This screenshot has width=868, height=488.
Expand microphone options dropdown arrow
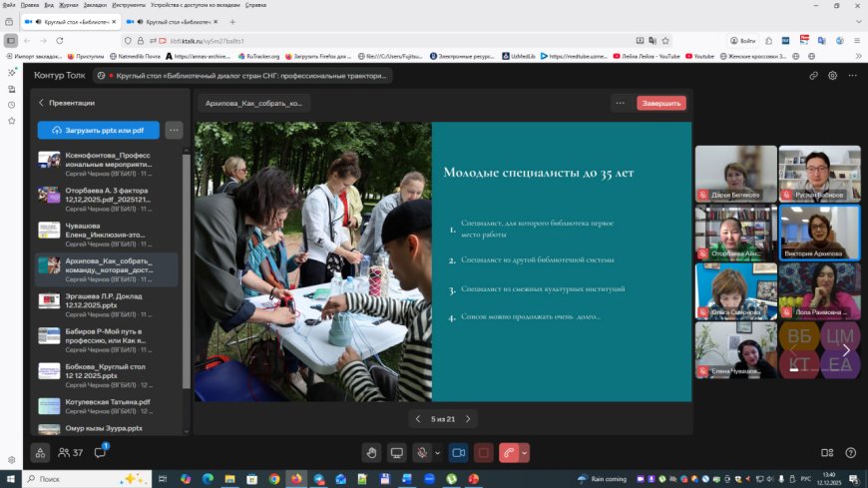[x=437, y=453]
